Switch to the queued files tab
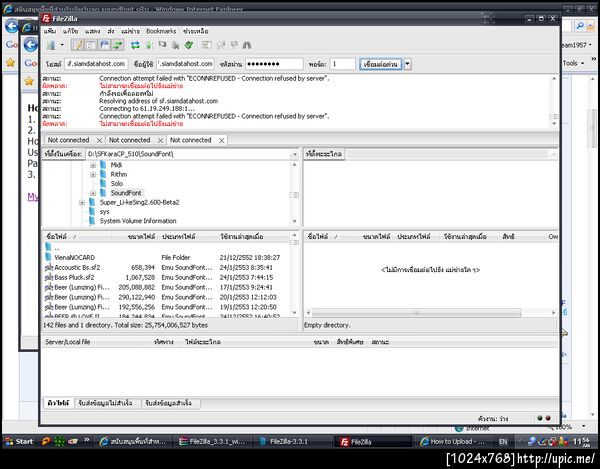The height and width of the screenshot is (469, 600). click(58, 403)
